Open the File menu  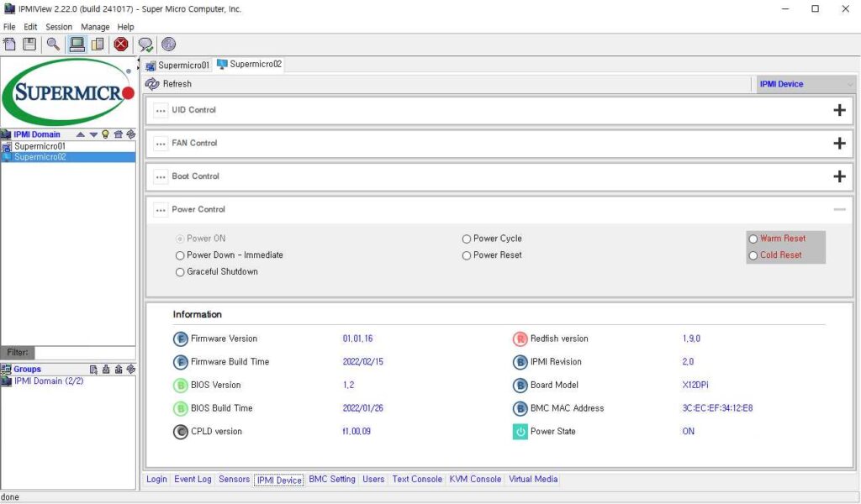(x=9, y=27)
